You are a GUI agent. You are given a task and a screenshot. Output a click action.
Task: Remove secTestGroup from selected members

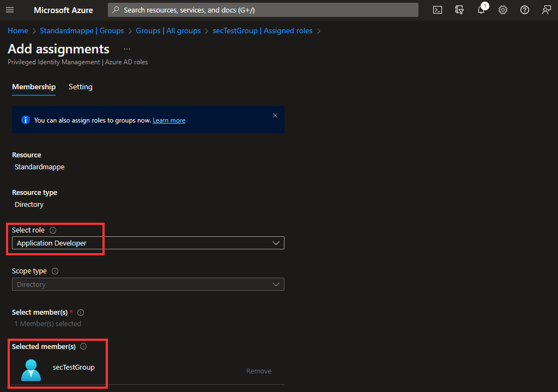tap(259, 371)
